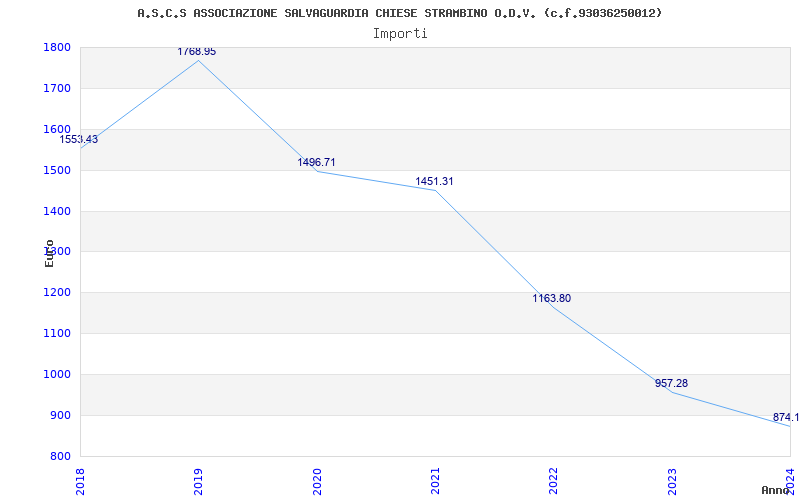Click the 1700 y-axis tick label
The image size is (800, 500).
(57, 88)
